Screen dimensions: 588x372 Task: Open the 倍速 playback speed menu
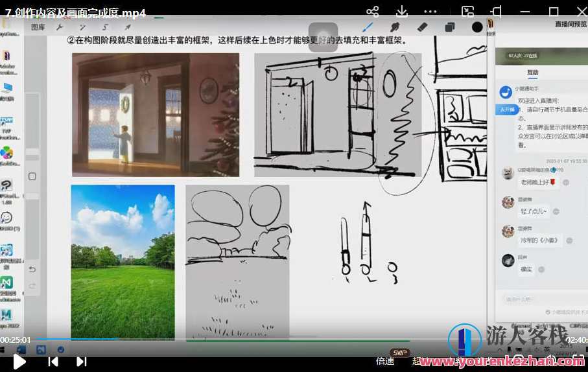(x=385, y=361)
